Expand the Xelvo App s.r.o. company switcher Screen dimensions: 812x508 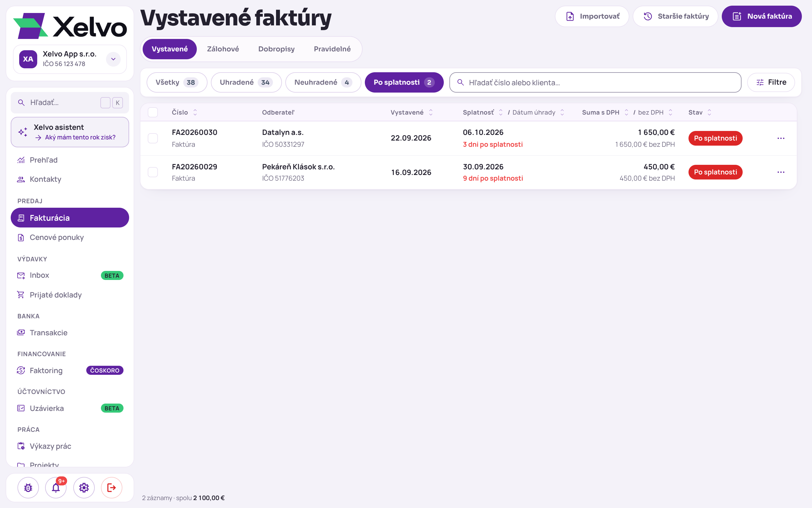113,59
